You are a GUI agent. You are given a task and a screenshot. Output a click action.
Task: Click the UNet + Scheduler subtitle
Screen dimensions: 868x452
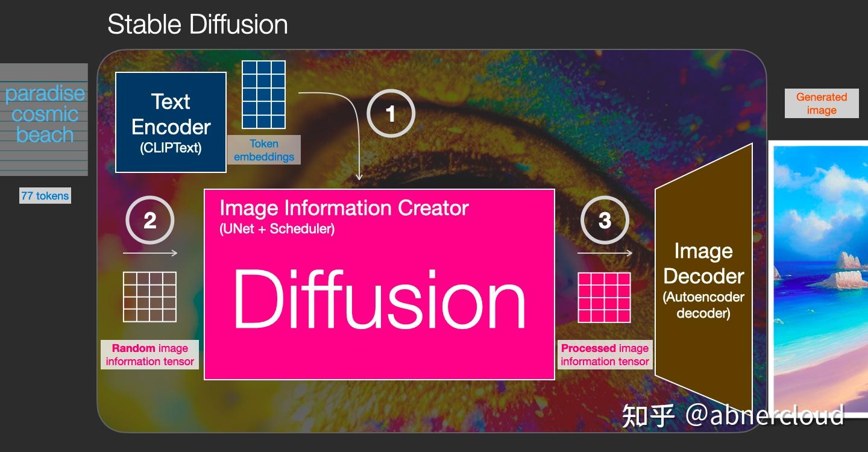point(277,228)
